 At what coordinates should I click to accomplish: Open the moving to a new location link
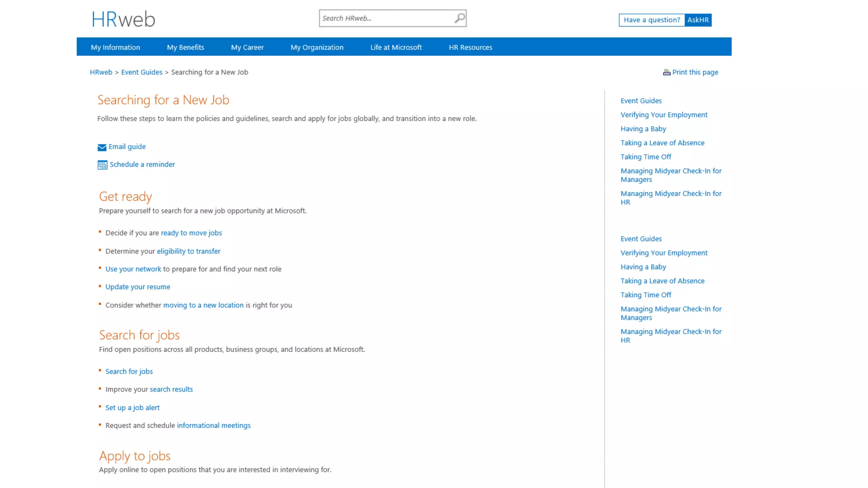click(203, 305)
